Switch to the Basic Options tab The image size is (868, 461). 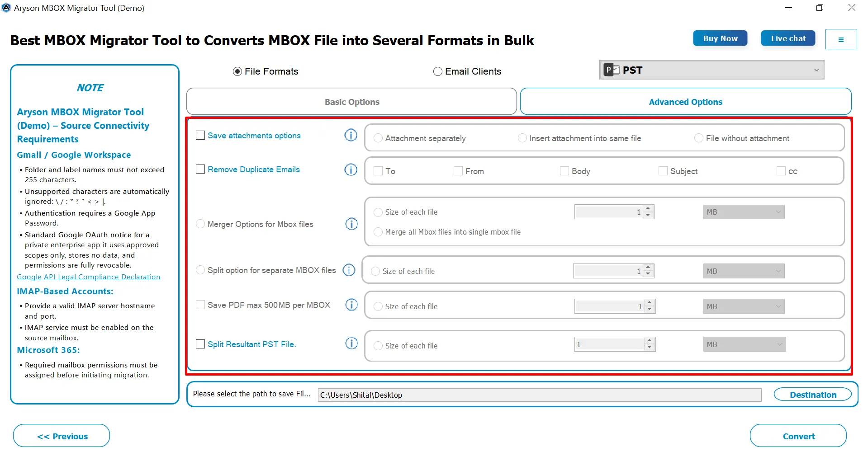point(351,102)
